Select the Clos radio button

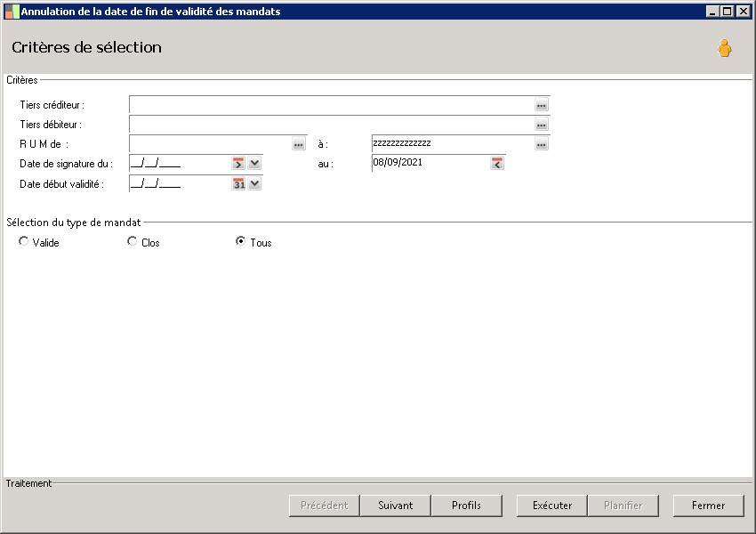tap(133, 240)
